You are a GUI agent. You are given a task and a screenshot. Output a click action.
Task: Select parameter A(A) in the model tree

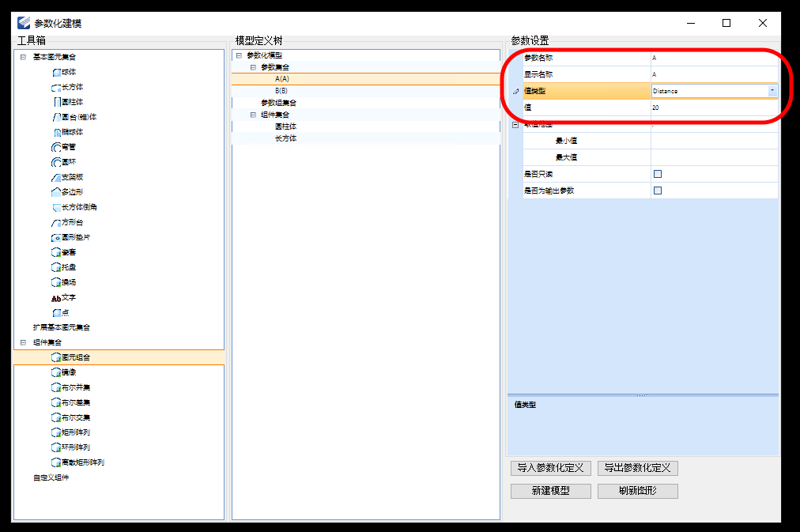[x=282, y=79]
